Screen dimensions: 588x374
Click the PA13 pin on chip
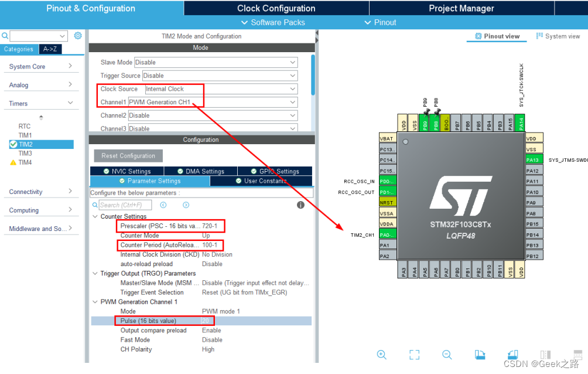tap(534, 159)
